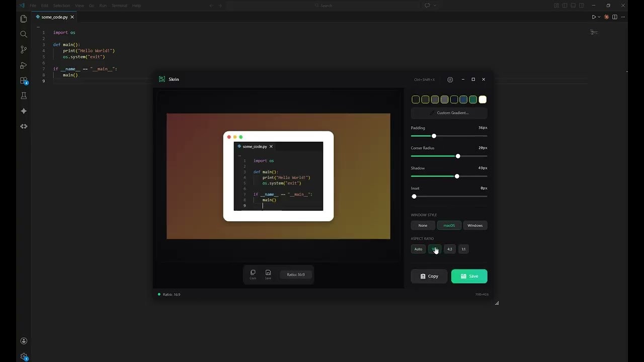This screenshot has width=644, height=362.
Task: Select the blue background color swatch
Action: pyautogui.click(x=463, y=100)
